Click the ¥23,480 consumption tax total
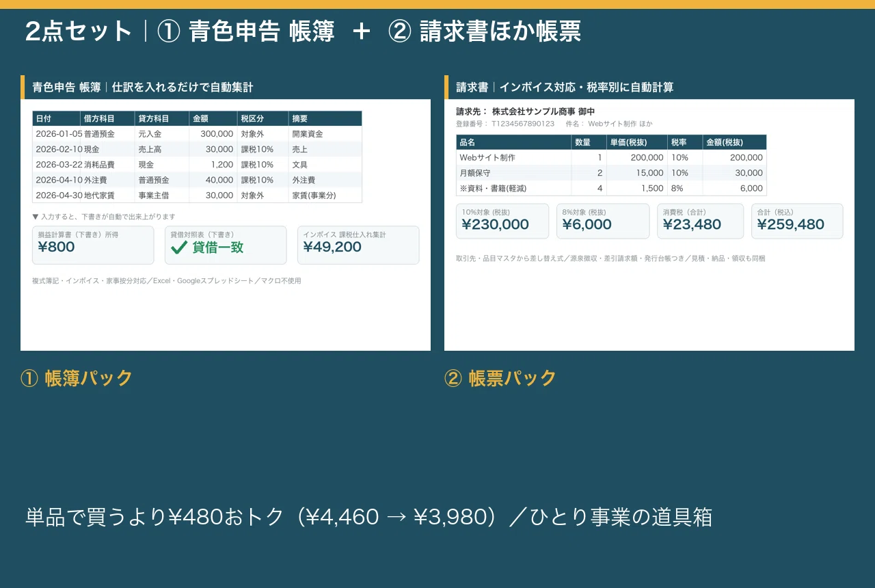Viewport: 875px width, 588px height. [700, 221]
